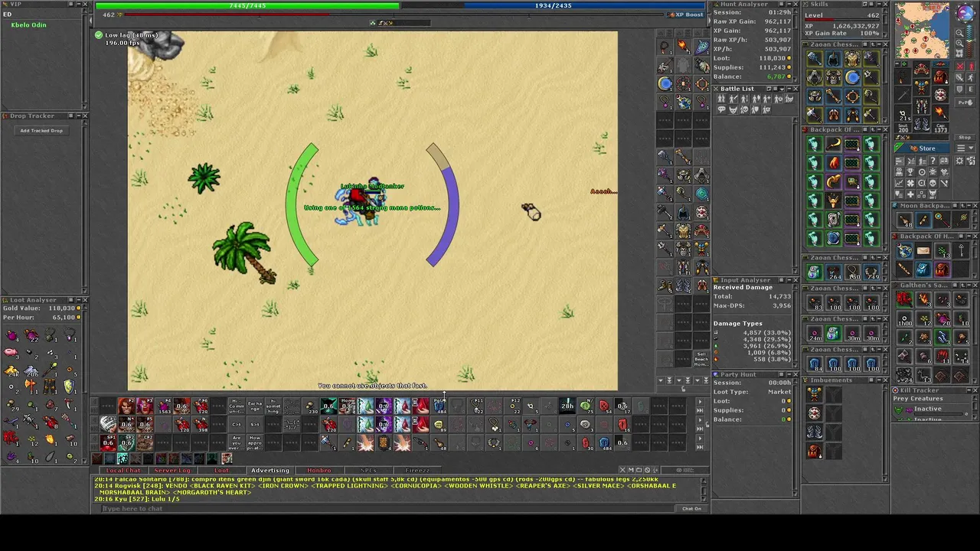Click the Chat On button

[691, 508]
